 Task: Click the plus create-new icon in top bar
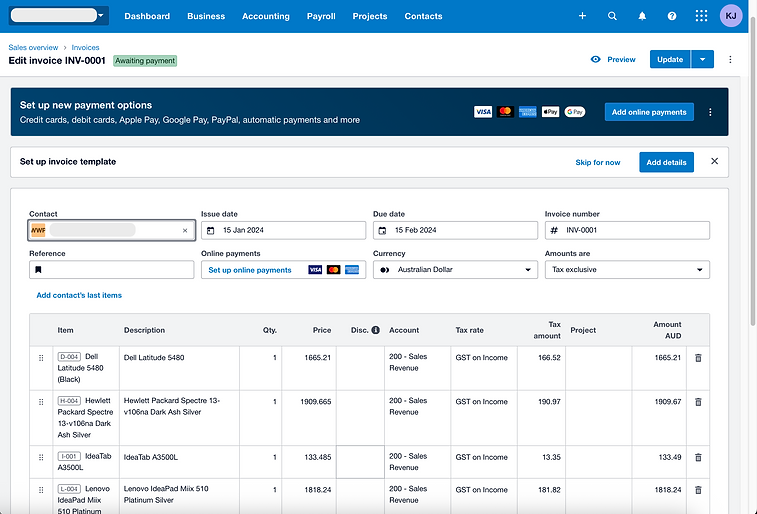(x=582, y=16)
